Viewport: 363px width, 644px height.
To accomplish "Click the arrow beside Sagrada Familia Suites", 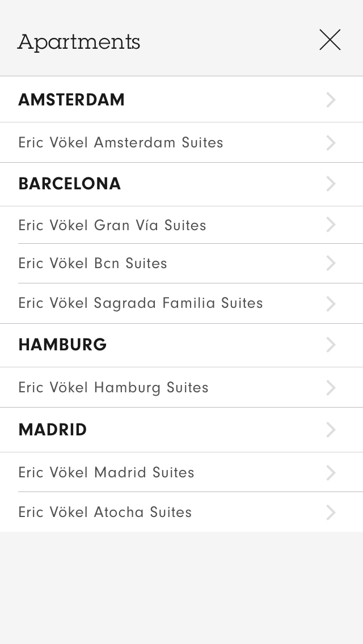I will (x=331, y=303).
